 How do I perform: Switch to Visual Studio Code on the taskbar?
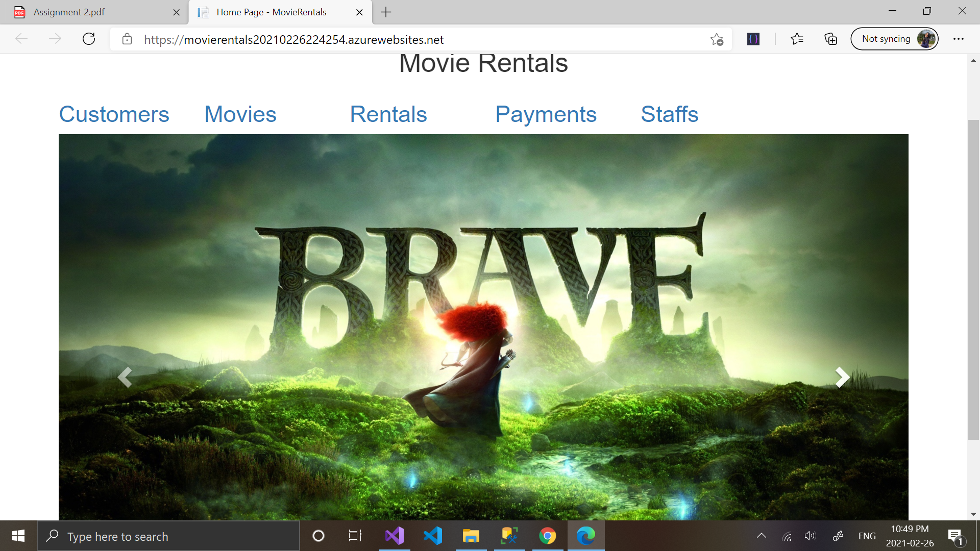pyautogui.click(x=433, y=536)
